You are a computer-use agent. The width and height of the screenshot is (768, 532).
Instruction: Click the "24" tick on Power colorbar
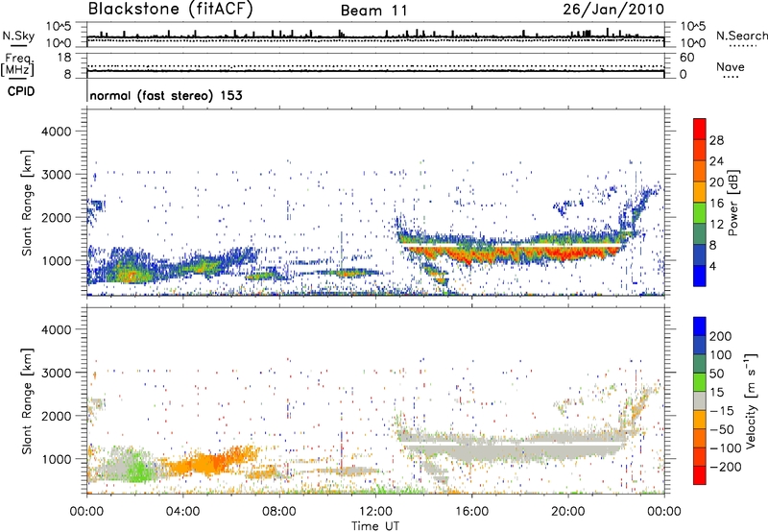(x=716, y=161)
